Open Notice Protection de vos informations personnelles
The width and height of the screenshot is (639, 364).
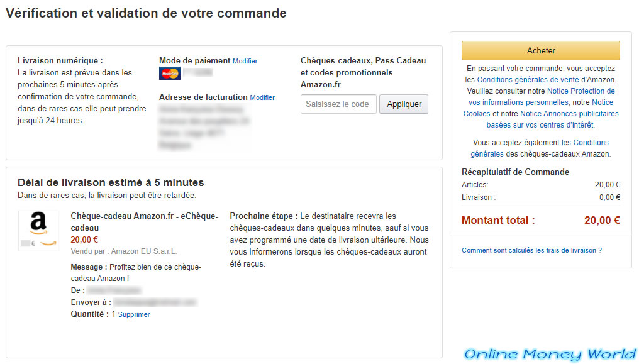point(542,97)
